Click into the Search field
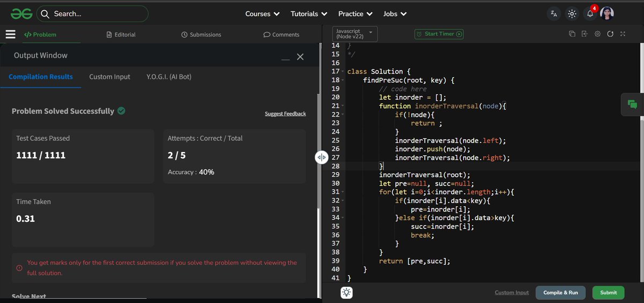 (92, 14)
